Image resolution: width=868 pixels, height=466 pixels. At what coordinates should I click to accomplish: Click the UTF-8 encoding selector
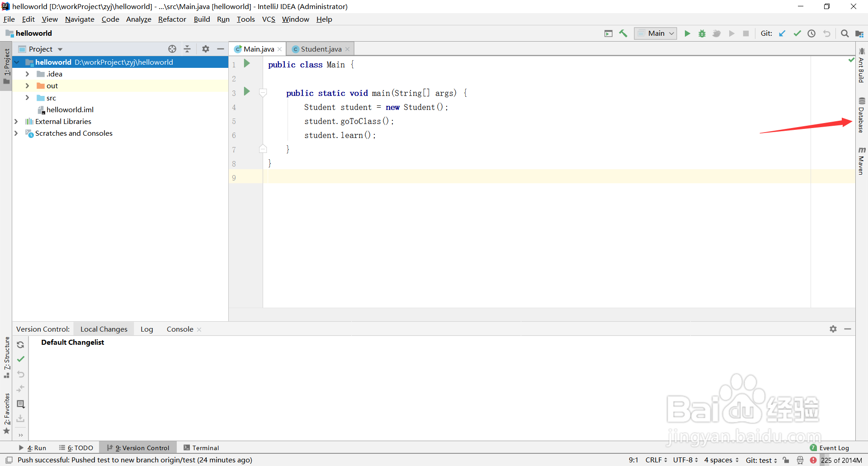click(685, 460)
